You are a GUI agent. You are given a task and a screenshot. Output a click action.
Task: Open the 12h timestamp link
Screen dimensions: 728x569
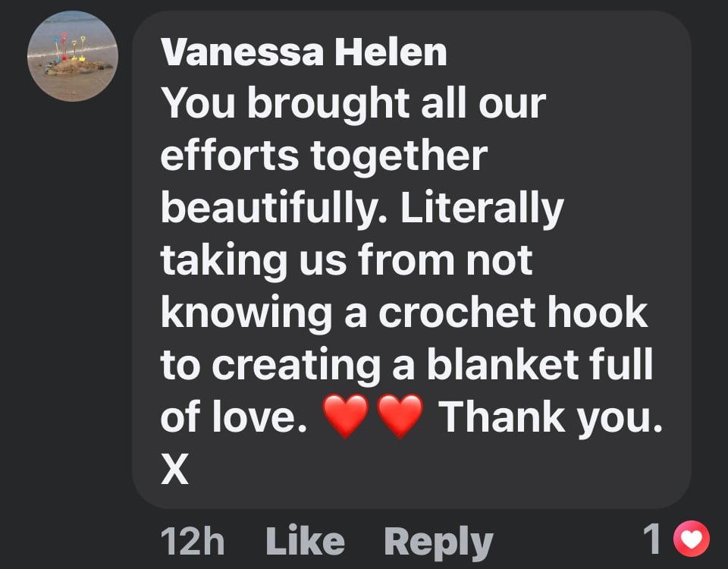pos(193,542)
